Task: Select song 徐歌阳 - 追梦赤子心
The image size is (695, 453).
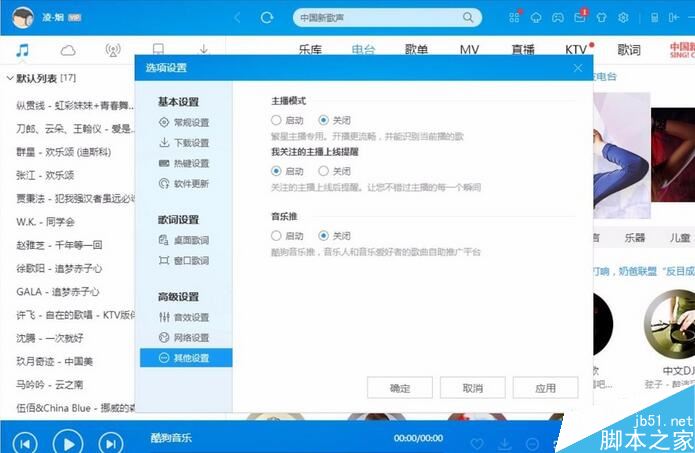Action: pyautogui.click(x=59, y=269)
